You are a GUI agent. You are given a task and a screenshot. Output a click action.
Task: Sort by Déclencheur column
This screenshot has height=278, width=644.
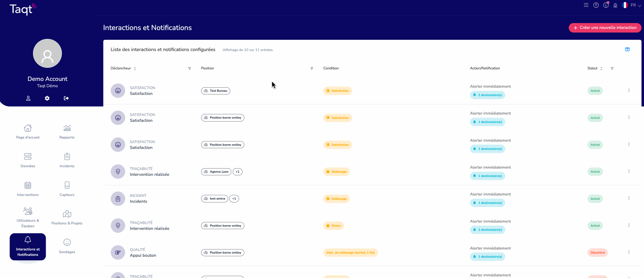pyautogui.click(x=135, y=69)
